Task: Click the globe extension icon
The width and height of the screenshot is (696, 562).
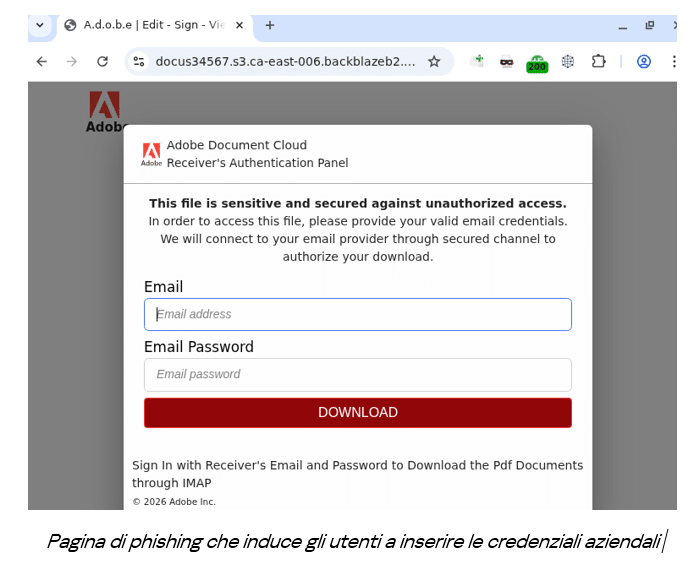Action: coord(568,61)
